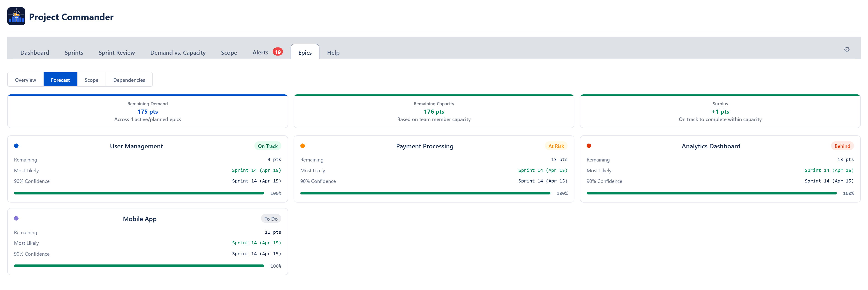This screenshot has width=868, height=290.
Task: Click the On Track status badge
Action: coord(268,146)
